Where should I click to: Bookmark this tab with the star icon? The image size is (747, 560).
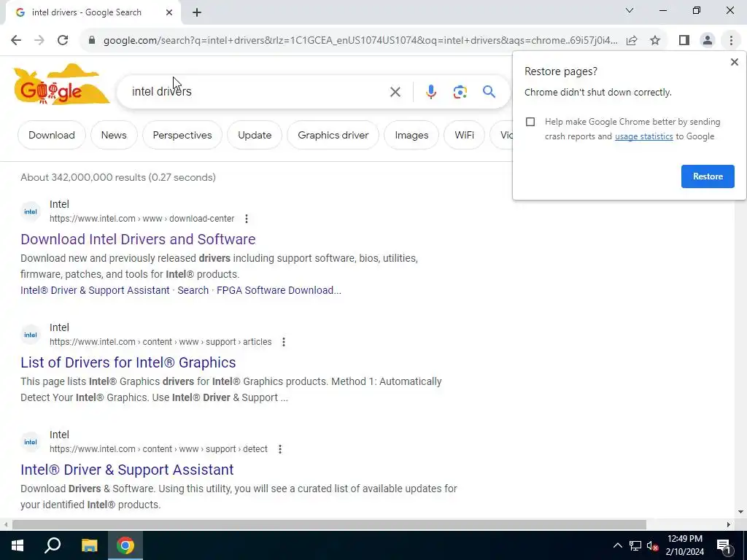click(655, 41)
